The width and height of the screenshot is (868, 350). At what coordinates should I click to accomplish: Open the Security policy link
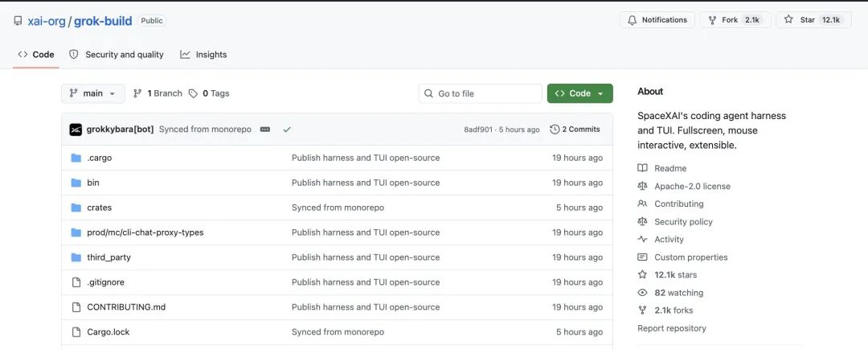[x=683, y=222]
